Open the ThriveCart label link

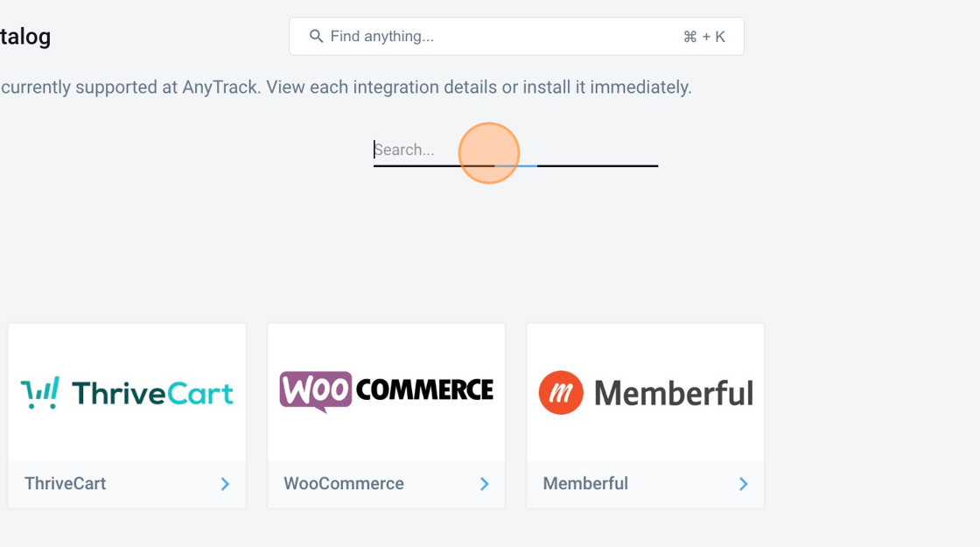pyautogui.click(x=65, y=483)
